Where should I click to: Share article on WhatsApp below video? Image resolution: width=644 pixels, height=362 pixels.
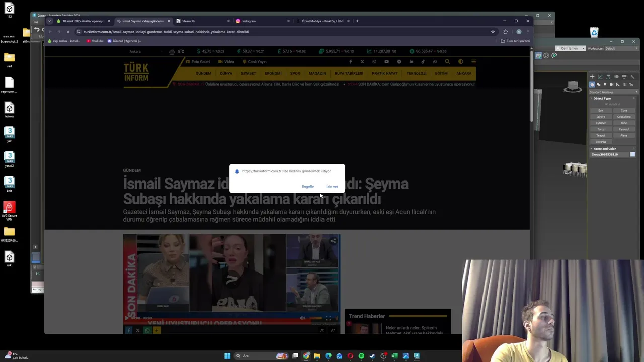pyautogui.click(x=147, y=330)
